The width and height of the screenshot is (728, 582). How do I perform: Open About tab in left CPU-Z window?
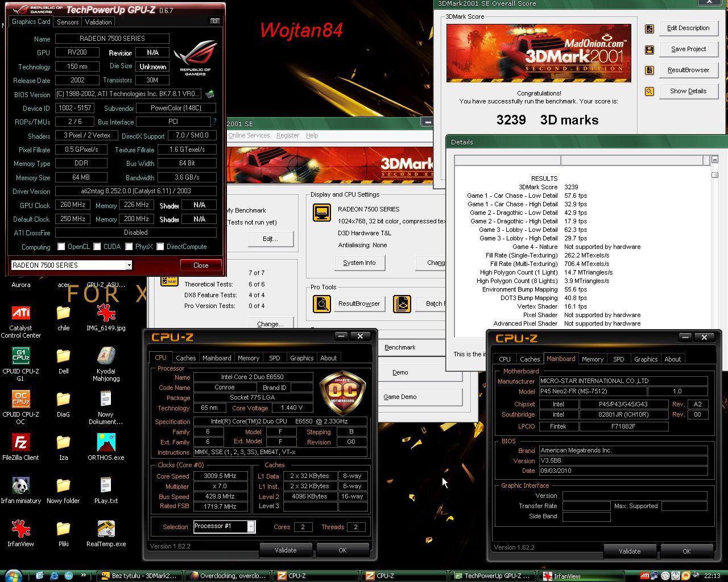coord(328,358)
